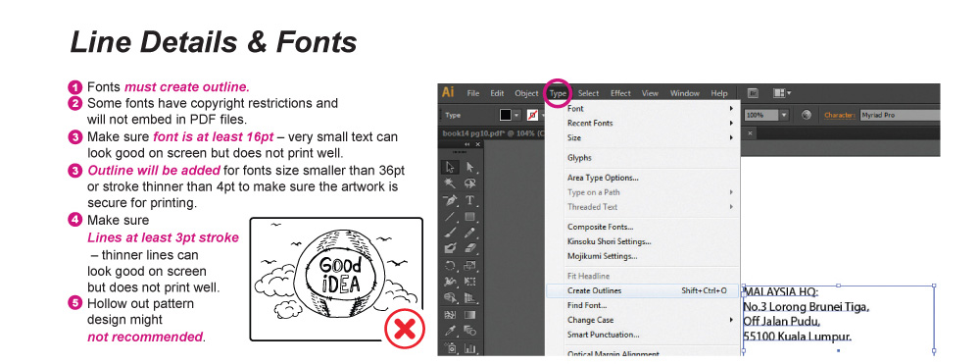Select the Eyedropper tool
980x364 pixels.
[x=450, y=331]
